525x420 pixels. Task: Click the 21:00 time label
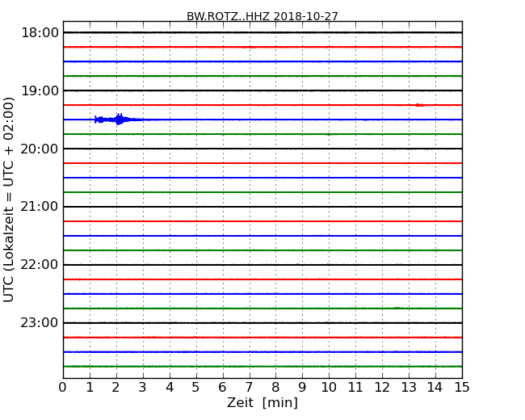point(40,207)
